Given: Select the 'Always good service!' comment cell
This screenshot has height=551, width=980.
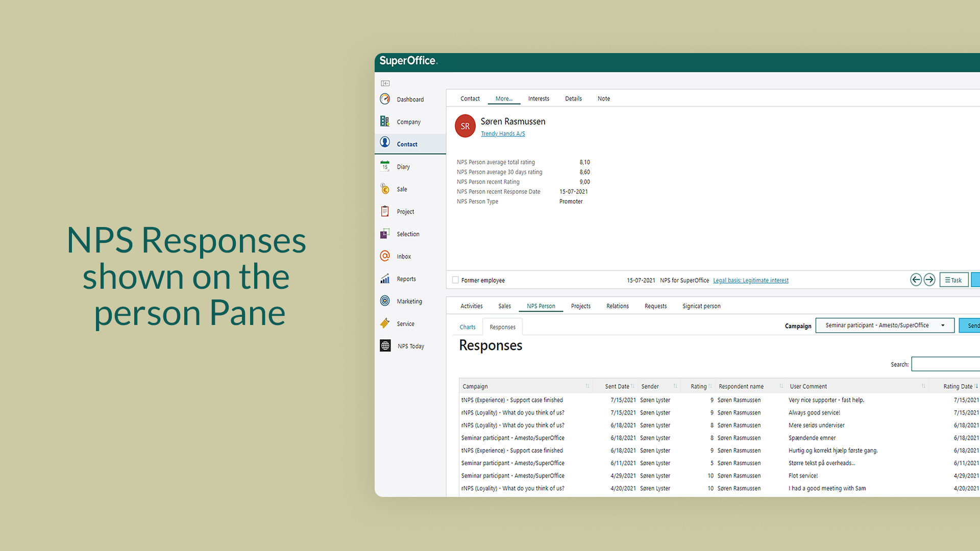Looking at the screenshot, I should point(814,413).
